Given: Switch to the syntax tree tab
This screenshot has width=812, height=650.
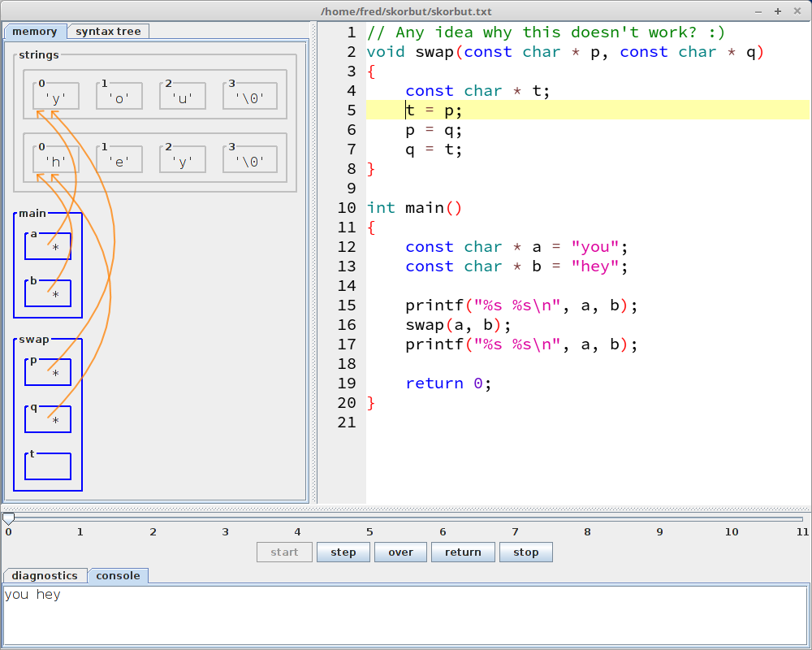Looking at the screenshot, I should [x=108, y=32].
